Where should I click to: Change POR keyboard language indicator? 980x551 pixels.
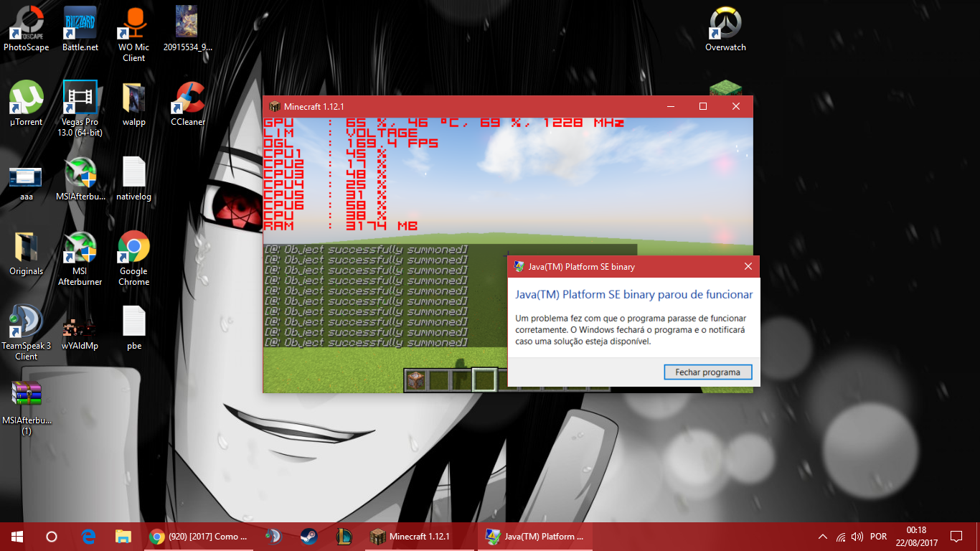[x=878, y=537]
